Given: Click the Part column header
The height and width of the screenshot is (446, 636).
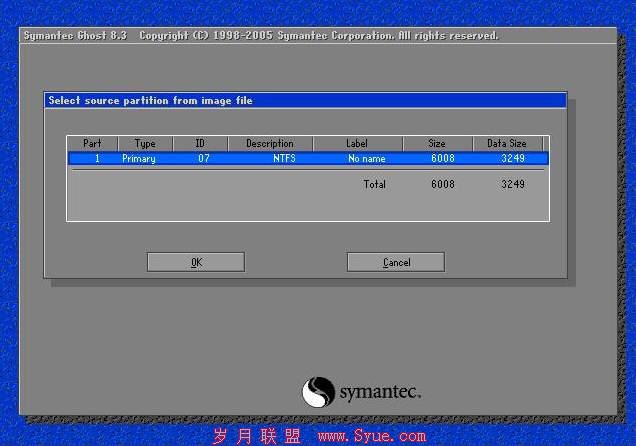Looking at the screenshot, I should tap(92, 144).
